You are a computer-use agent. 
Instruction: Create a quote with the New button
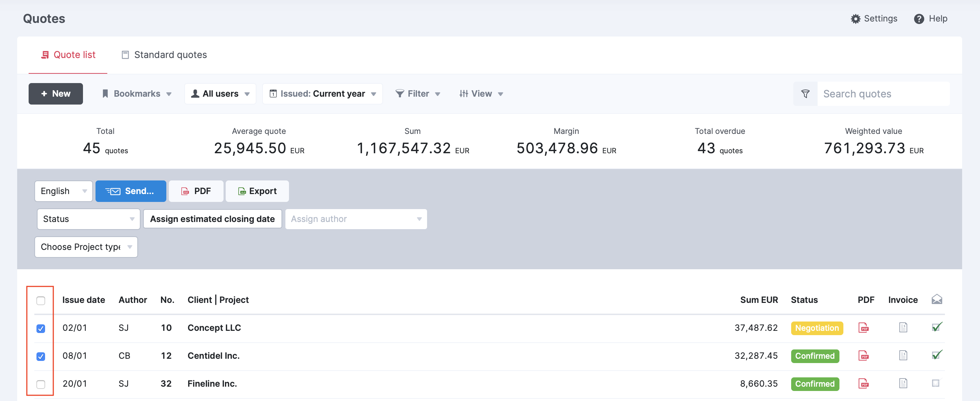[55, 94]
